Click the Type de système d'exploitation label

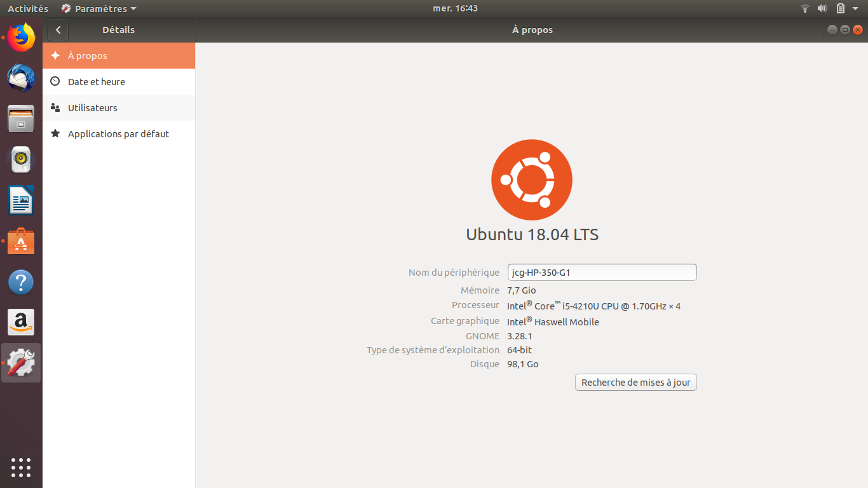click(433, 350)
